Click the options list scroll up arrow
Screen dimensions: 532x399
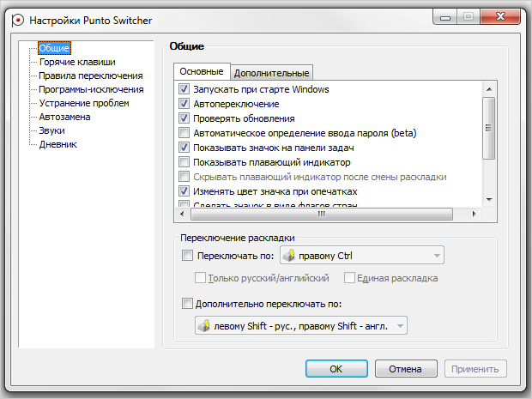[489, 89]
